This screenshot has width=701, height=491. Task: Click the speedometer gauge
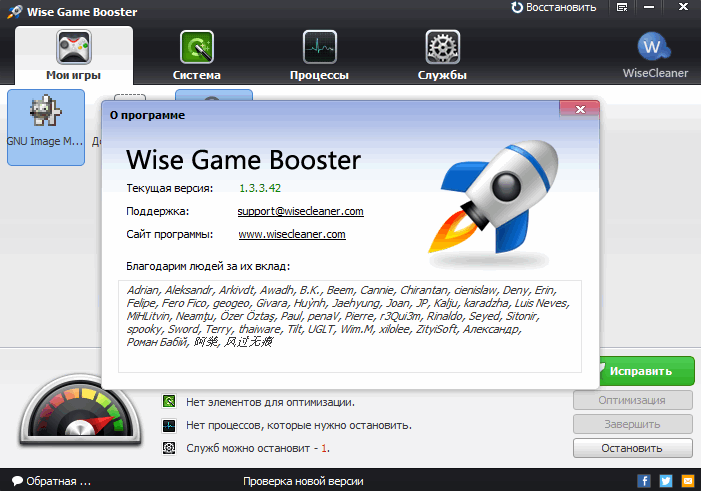80,409
